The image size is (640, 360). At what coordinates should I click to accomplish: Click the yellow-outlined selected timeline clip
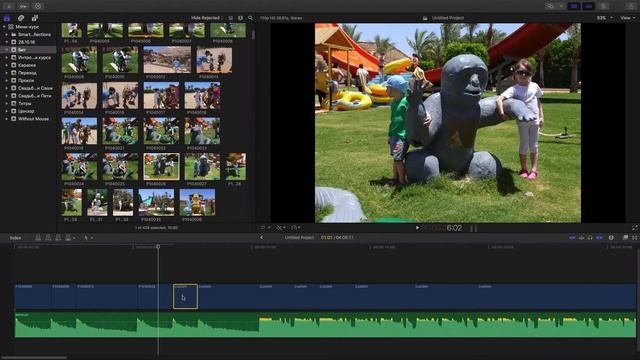coord(185,296)
